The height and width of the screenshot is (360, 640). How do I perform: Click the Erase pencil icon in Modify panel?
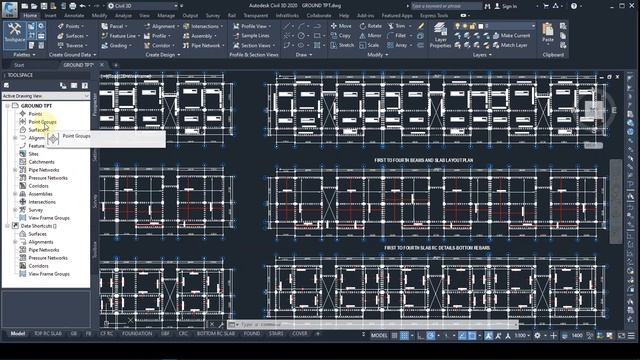point(421,26)
